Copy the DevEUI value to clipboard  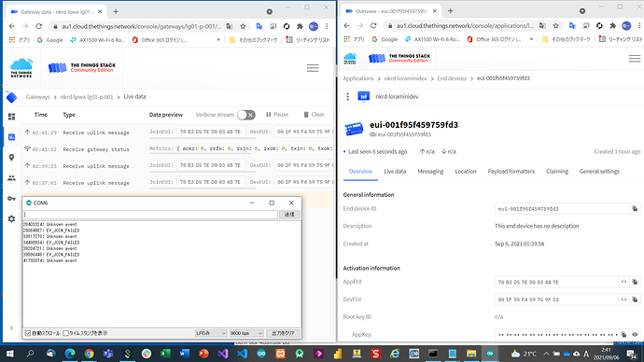point(635,299)
